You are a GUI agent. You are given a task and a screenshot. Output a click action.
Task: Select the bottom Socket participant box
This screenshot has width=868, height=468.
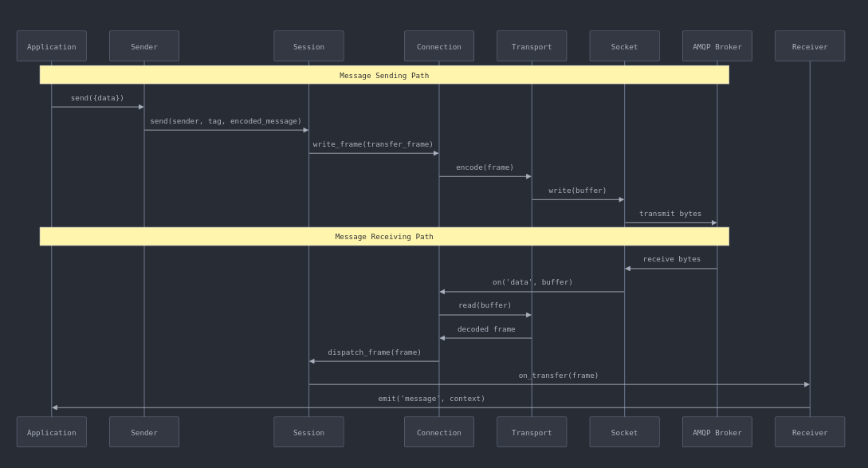(x=624, y=432)
